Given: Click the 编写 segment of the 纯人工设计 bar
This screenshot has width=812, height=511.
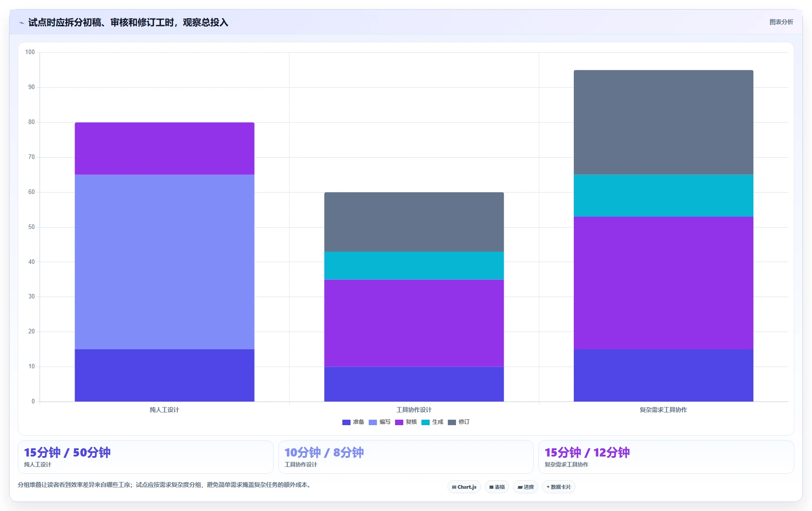Looking at the screenshot, I should (x=165, y=262).
